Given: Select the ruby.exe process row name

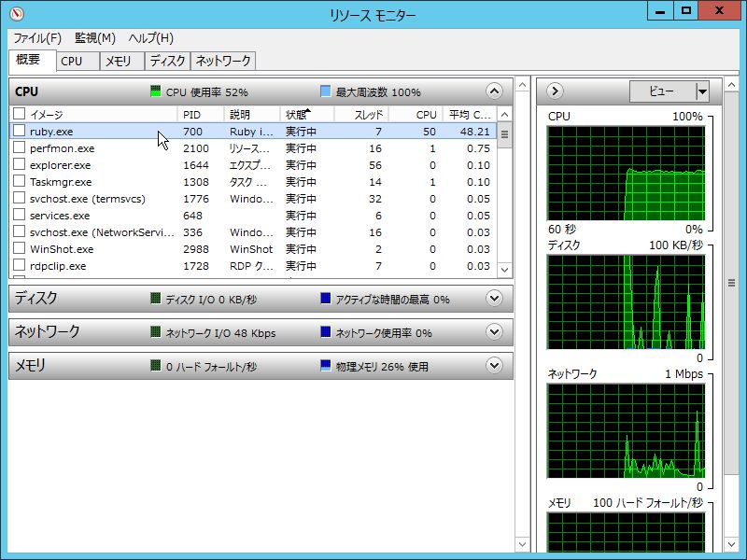Looking at the screenshot, I should [x=51, y=132].
